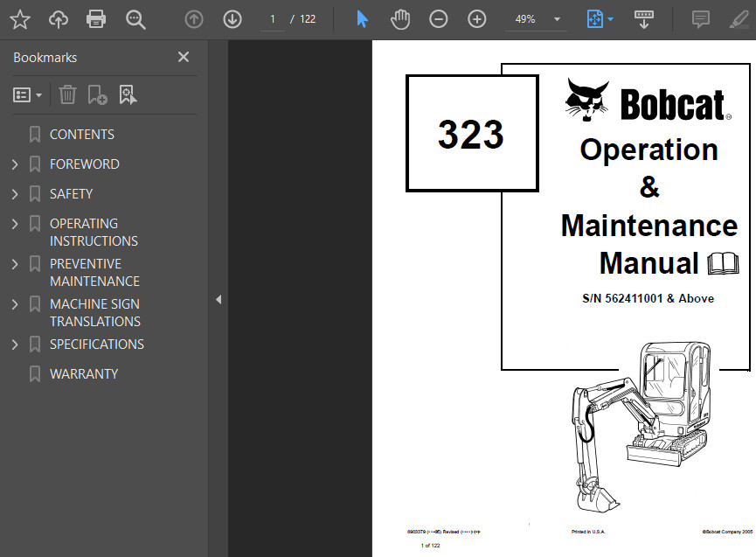Screen dimensions: 756x557
Task: Click the scrolling mode keyboard-arrow icon
Action: point(643,19)
